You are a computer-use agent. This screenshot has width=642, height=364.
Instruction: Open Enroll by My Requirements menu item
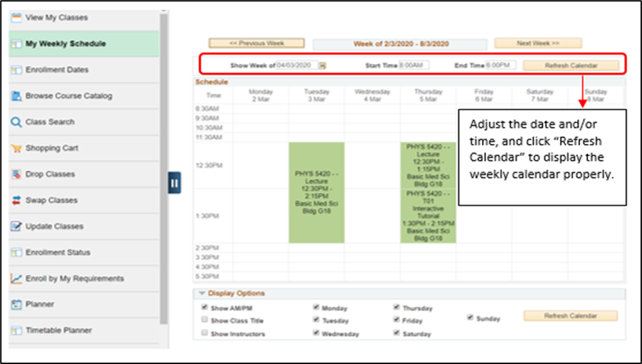[84, 279]
